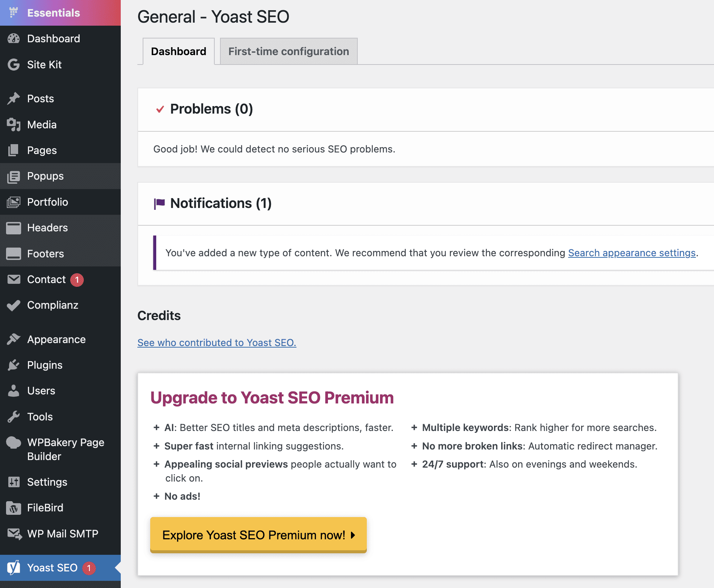Click the Credits heading
The width and height of the screenshot is (714, 588).
point(159,316)
